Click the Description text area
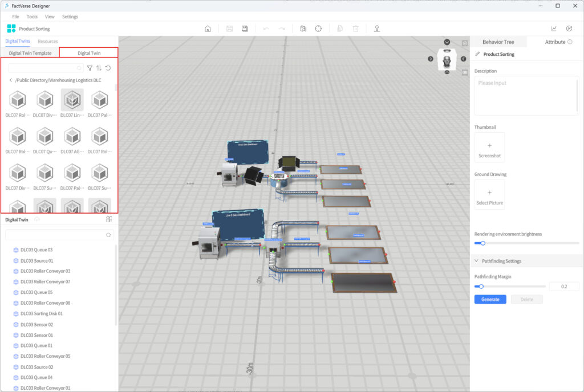The width and height of the screenshot is (584, 392). 526,96
